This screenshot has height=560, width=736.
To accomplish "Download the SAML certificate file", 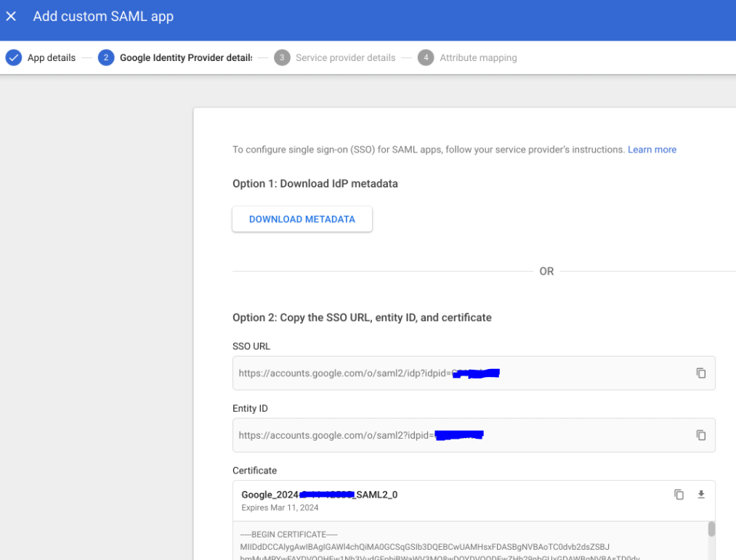I will click(x=700, y=494).
